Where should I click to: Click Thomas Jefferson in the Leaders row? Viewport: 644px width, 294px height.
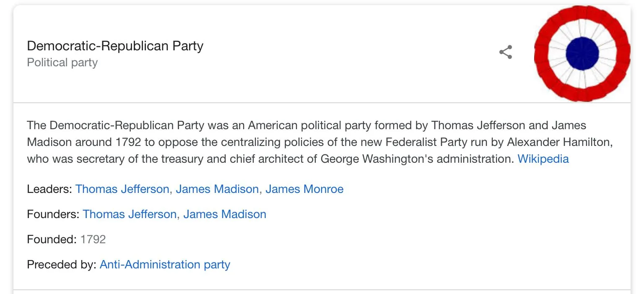[122, 189]
